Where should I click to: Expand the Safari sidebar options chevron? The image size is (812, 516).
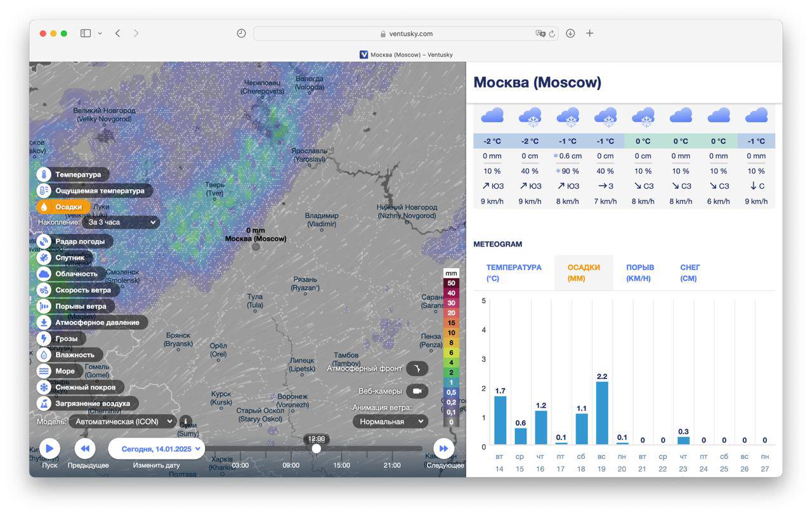click(100, 34)
